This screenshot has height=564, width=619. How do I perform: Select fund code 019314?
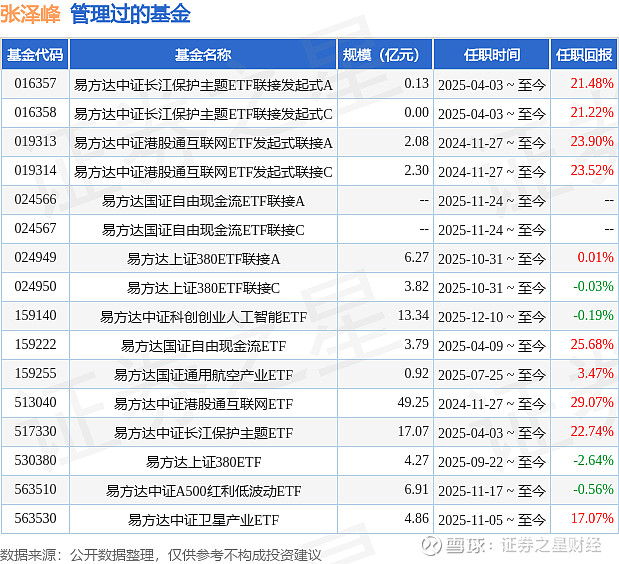pyautogui.click(x=35, y=171)
